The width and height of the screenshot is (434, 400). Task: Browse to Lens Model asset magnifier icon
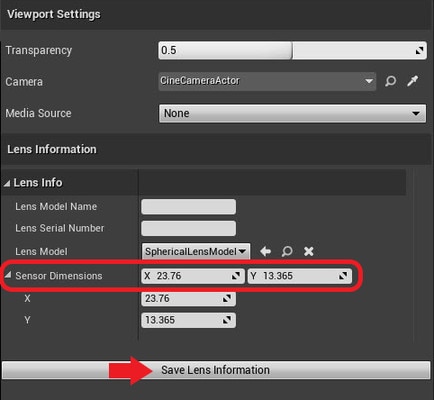point(287,251)
